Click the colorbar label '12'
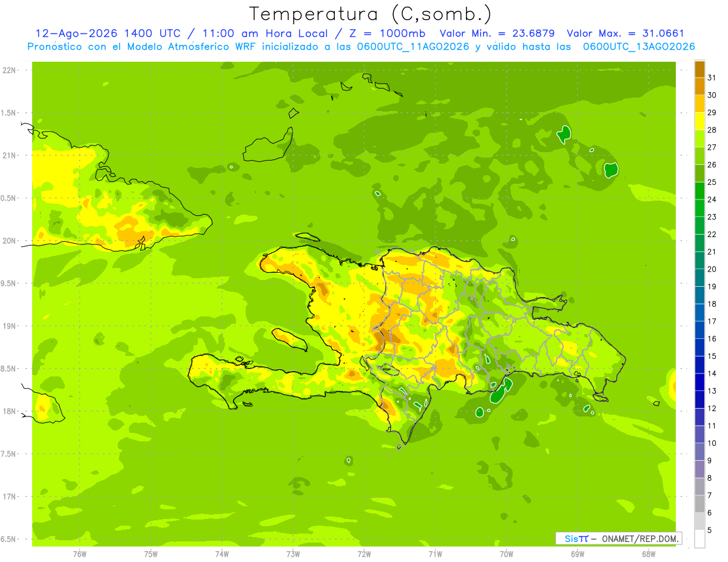 [712, 409]
